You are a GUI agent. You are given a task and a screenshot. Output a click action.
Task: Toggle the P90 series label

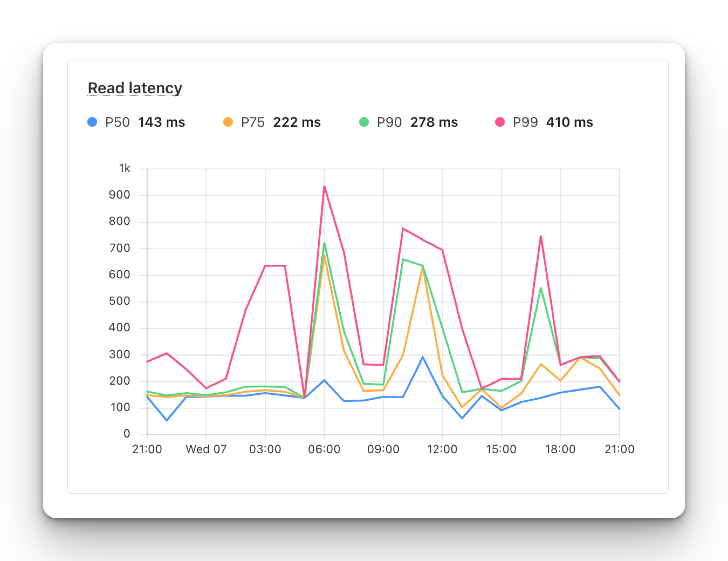(x=389, y=122)
